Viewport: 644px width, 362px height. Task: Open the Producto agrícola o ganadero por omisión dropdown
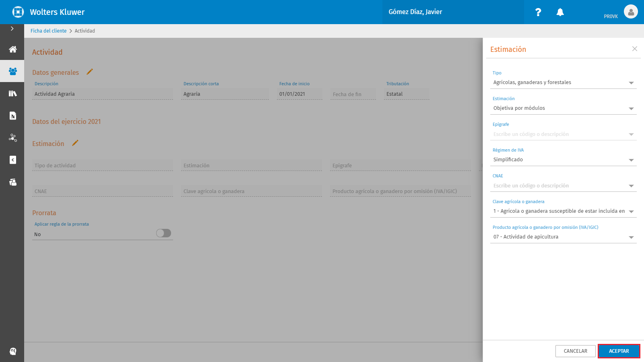coord(563,237)
